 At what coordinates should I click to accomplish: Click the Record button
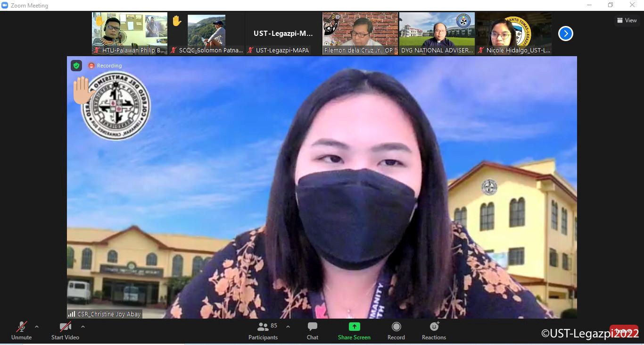pos(396,331)
